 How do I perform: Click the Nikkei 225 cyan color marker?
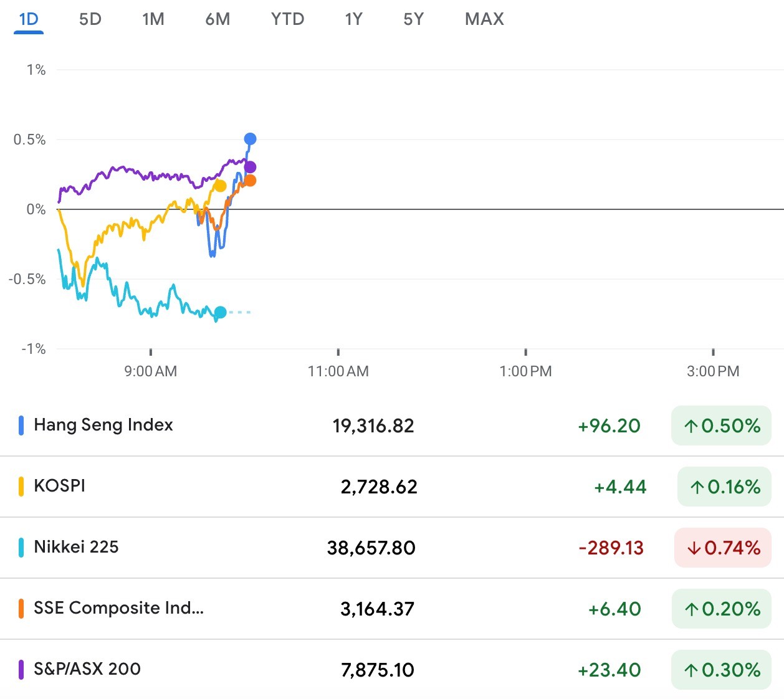[x=21, y=548]
